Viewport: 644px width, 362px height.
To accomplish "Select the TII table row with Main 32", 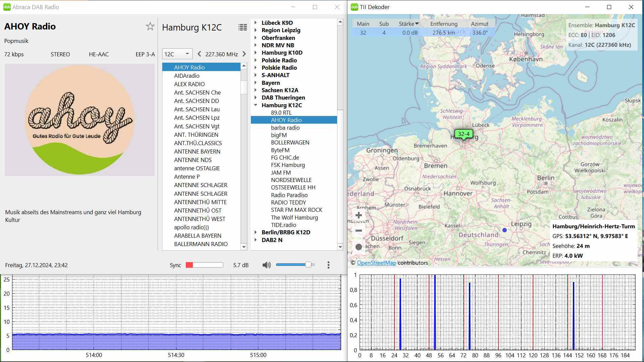I will (363, 33).
